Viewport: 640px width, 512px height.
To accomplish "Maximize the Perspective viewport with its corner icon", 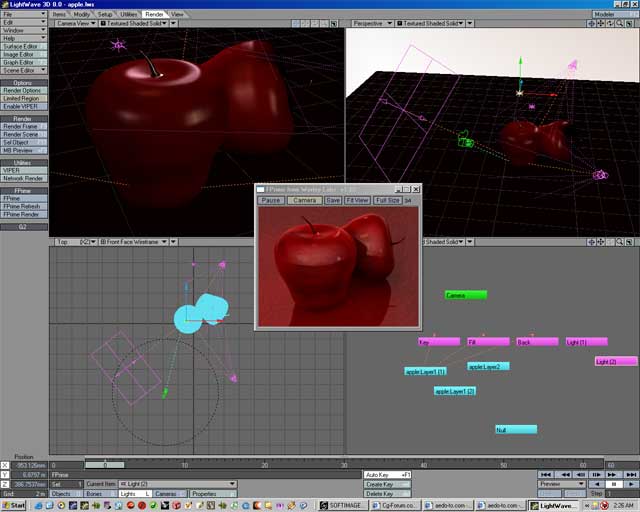I will click(x=629, y=24).
